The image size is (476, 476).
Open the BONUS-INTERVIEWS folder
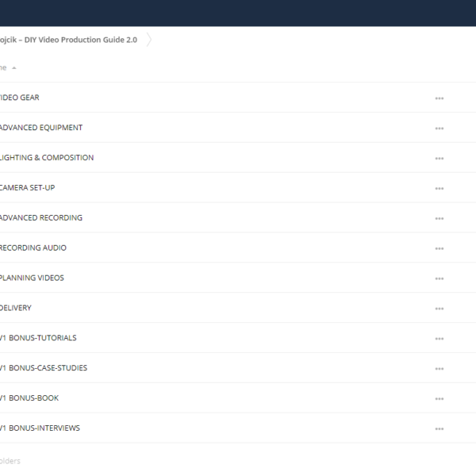40,428
